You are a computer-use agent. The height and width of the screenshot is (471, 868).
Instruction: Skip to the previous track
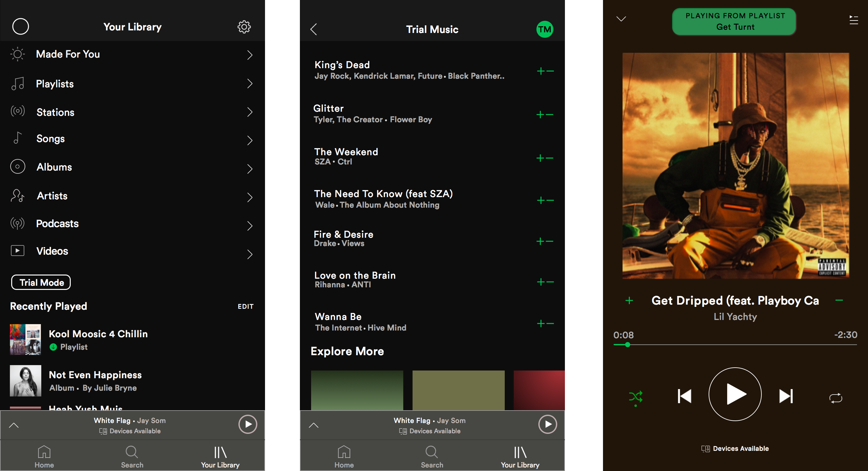pos(684,396)
